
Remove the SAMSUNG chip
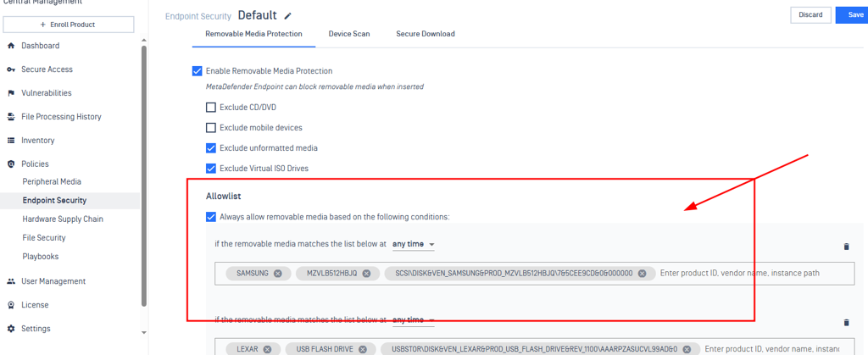278,273
